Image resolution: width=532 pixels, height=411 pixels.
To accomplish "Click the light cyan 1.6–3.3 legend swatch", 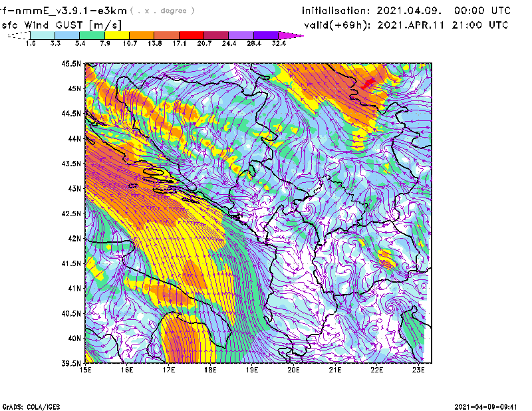I will coord(43,35).
